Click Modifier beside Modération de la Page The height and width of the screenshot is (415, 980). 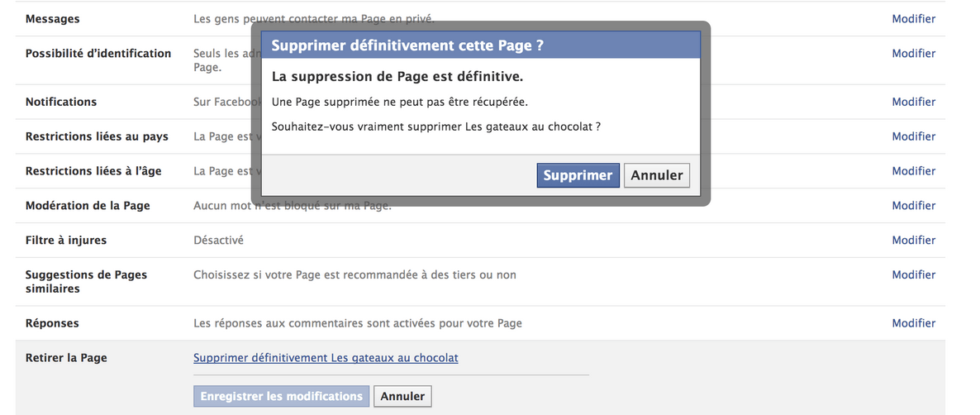pos(913,206)
